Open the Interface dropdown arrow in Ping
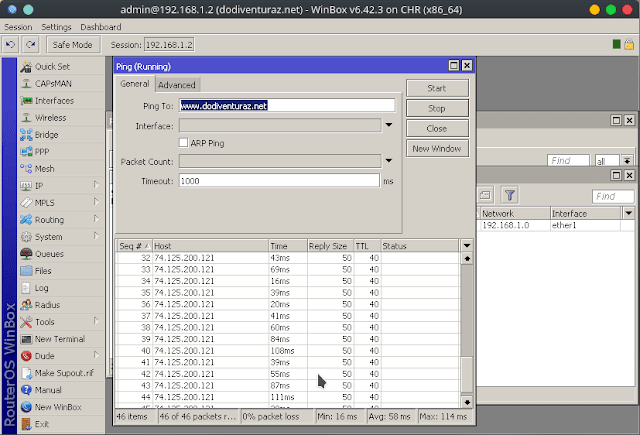 pyautogui.click(x=389, y=125)
